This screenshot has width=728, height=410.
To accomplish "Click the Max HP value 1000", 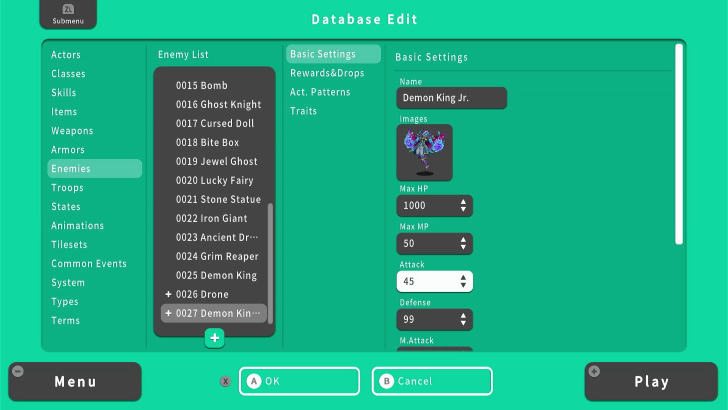I will (414, 206).
